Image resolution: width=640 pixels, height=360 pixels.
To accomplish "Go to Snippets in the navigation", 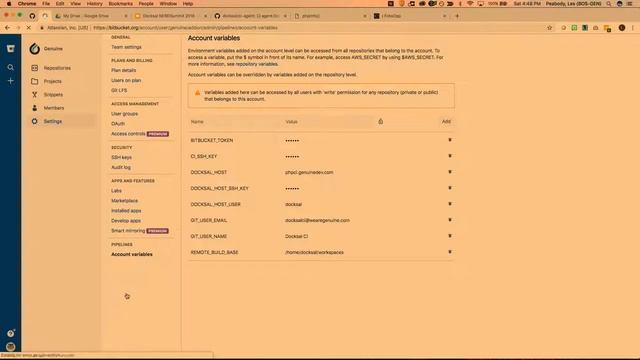I will click(53, 95).
